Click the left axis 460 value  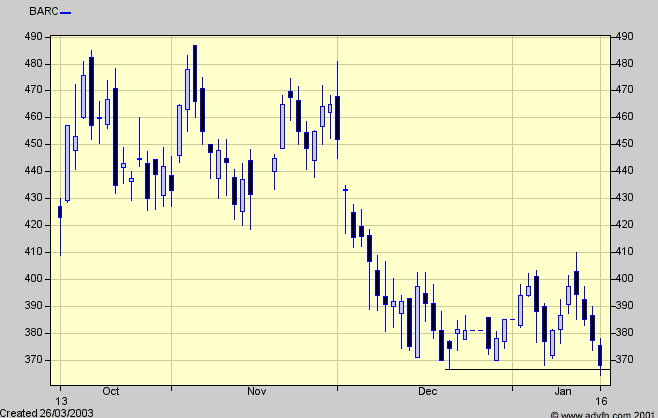coord(34,117)
